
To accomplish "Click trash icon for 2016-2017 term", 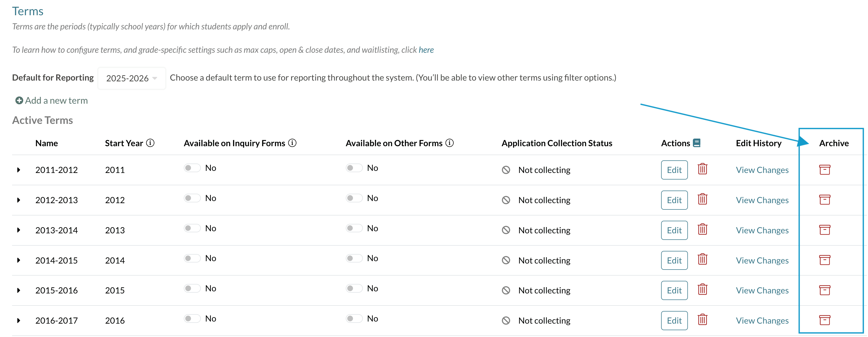I will coord(702,319).
